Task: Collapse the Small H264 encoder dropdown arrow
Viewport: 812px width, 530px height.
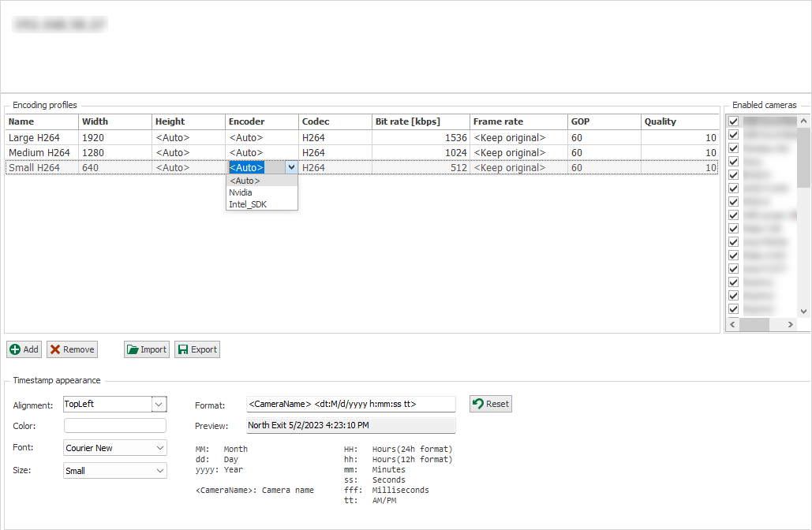Action: (x=291, y=167)
